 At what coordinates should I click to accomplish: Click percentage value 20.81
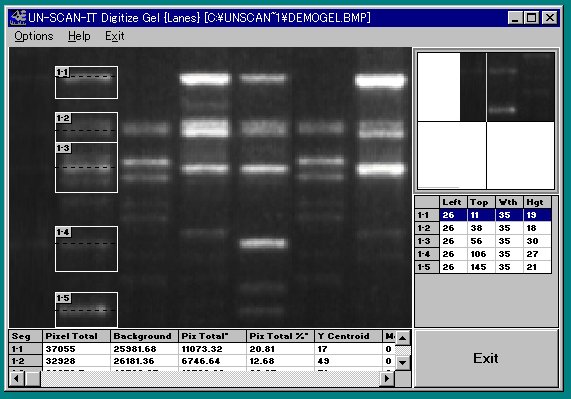point(280,349)
